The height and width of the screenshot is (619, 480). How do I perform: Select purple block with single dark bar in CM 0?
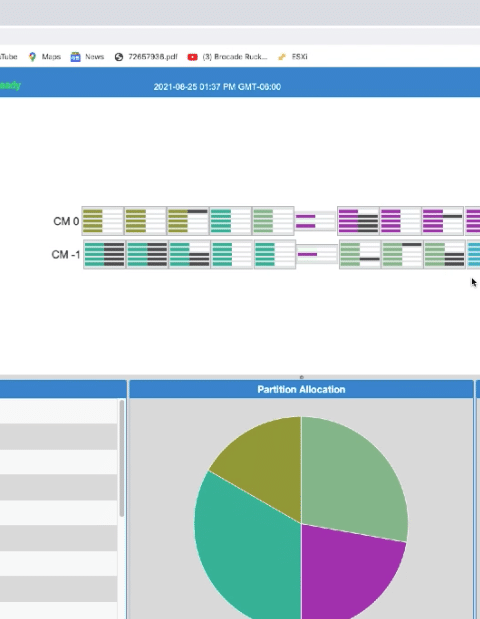pos(443,221)
